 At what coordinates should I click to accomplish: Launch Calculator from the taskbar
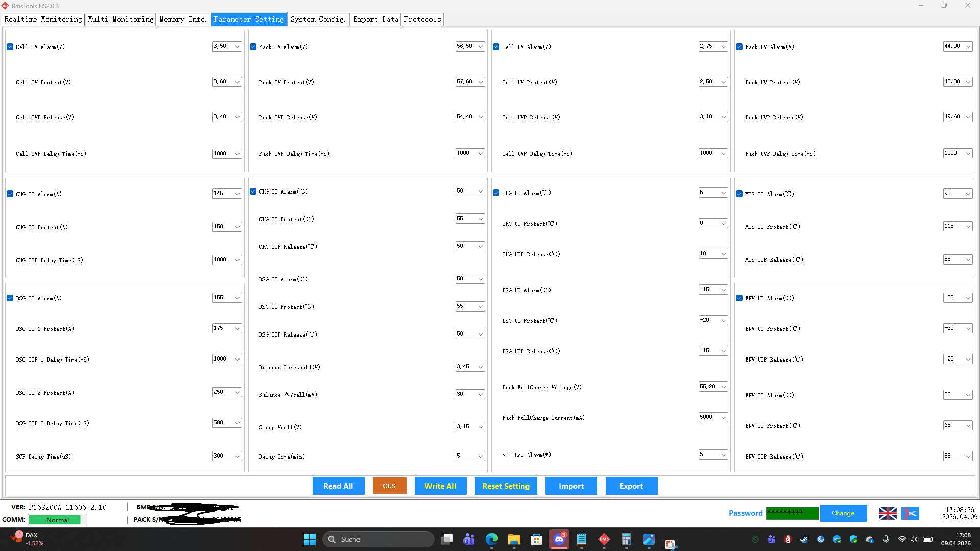click(626, 539)
